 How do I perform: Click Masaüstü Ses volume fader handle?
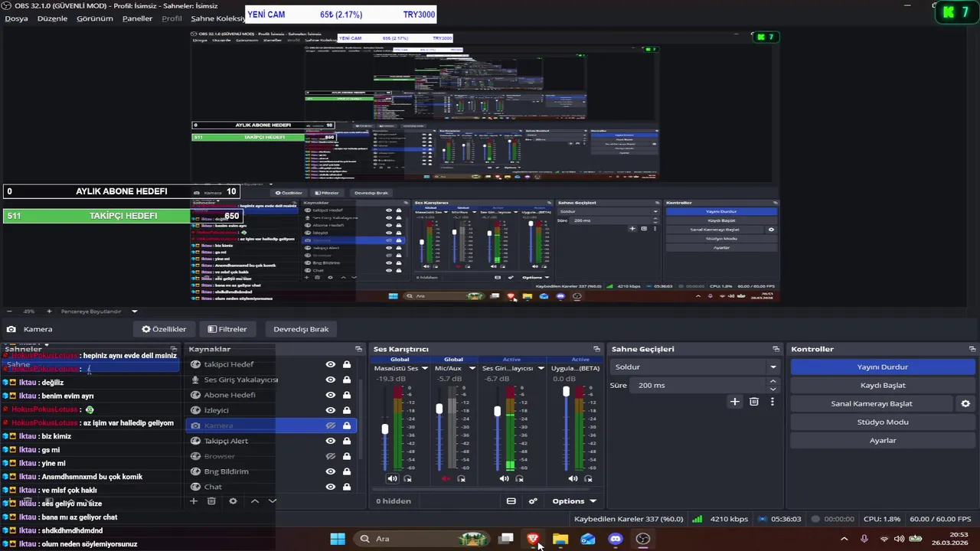click(x=385, y=429)
